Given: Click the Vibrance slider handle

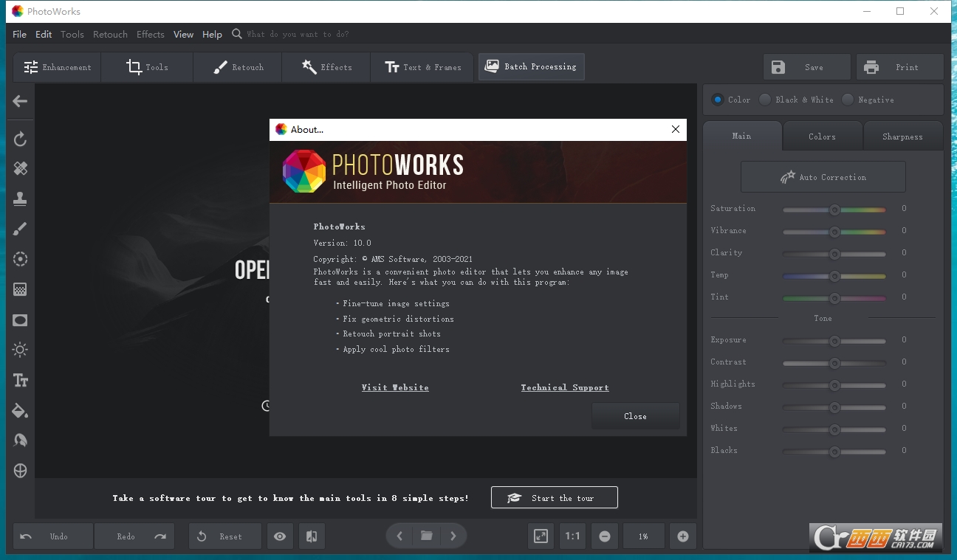Looking at the screenshot, I should click(834, 232).
